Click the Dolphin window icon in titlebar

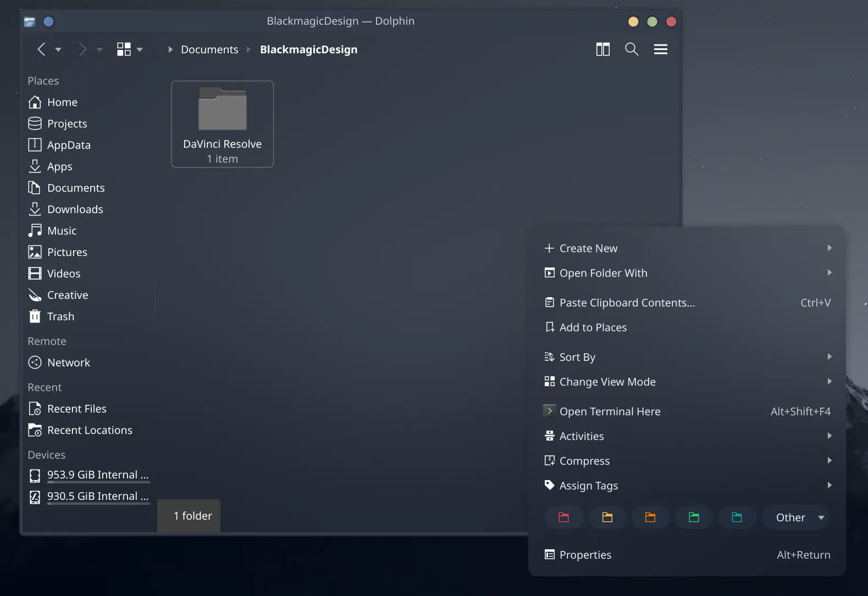click(30, 21)
